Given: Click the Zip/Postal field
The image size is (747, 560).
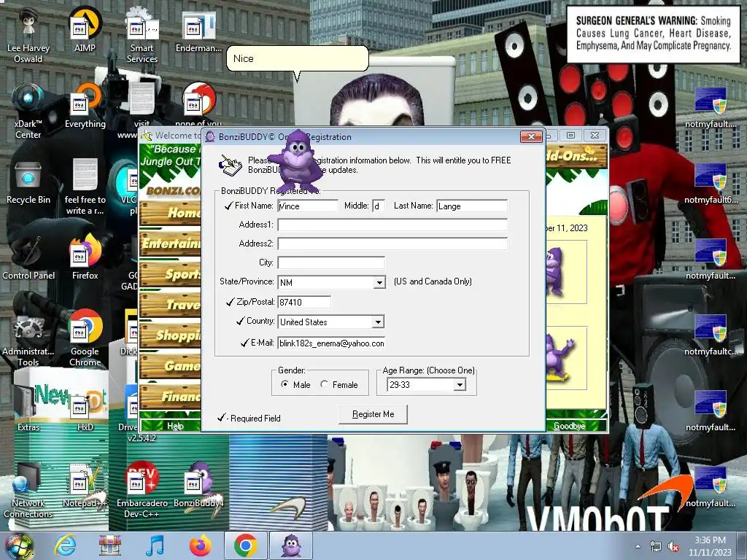Looking at the screenshot, I should [304, 302].
